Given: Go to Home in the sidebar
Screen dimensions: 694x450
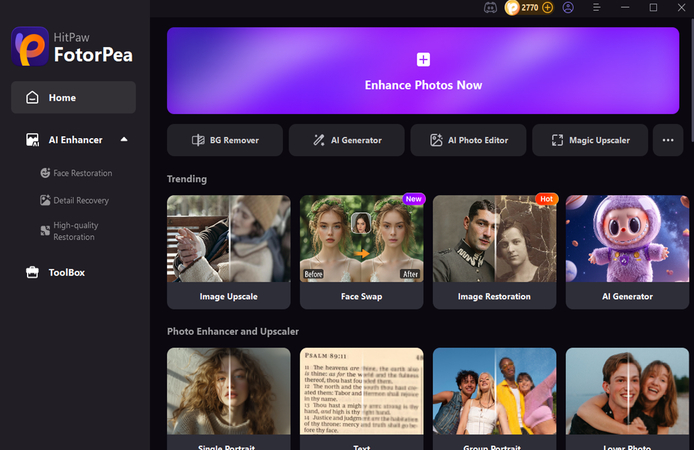Looking at the screenshot, I should click(x=73, y=97).
